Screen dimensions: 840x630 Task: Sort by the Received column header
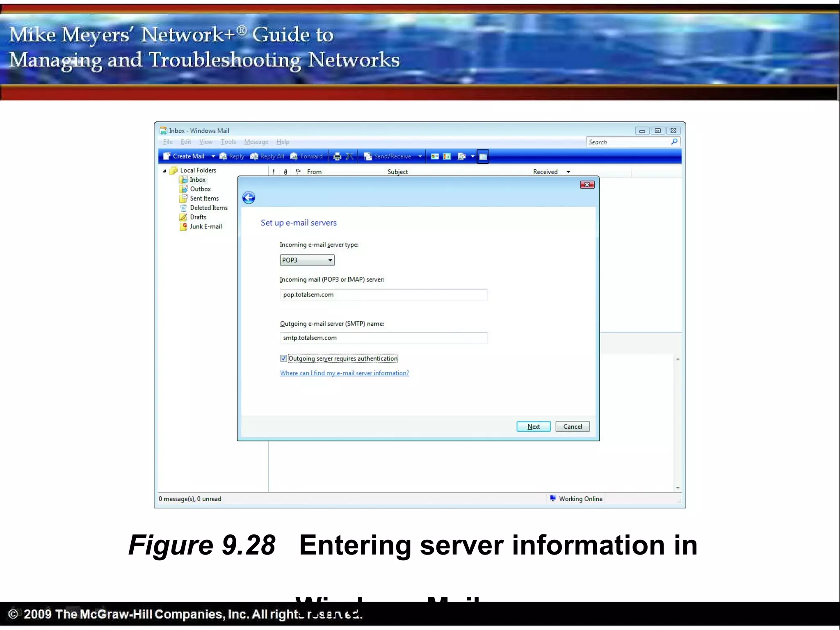pyautogui.click(x=545, y=172)
